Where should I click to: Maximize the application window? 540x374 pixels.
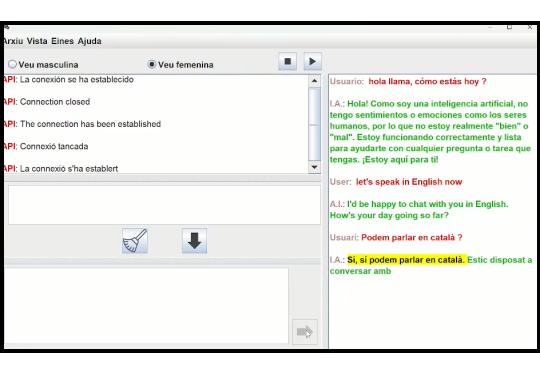point(509,27)
